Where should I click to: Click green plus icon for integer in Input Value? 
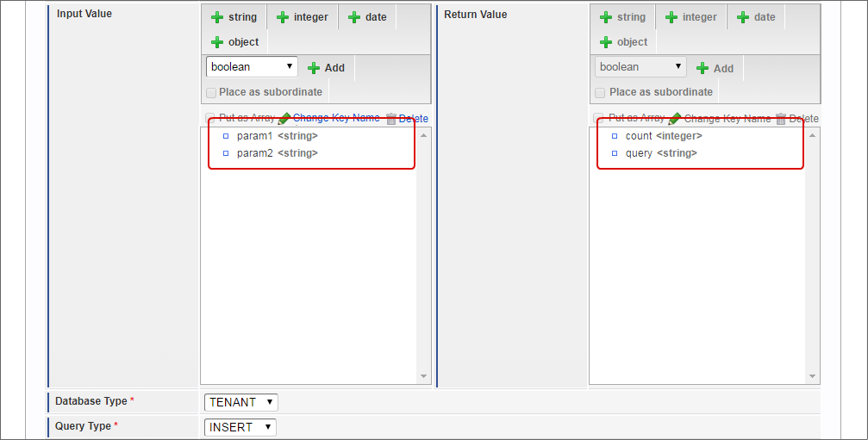click(x=283, y=17)
